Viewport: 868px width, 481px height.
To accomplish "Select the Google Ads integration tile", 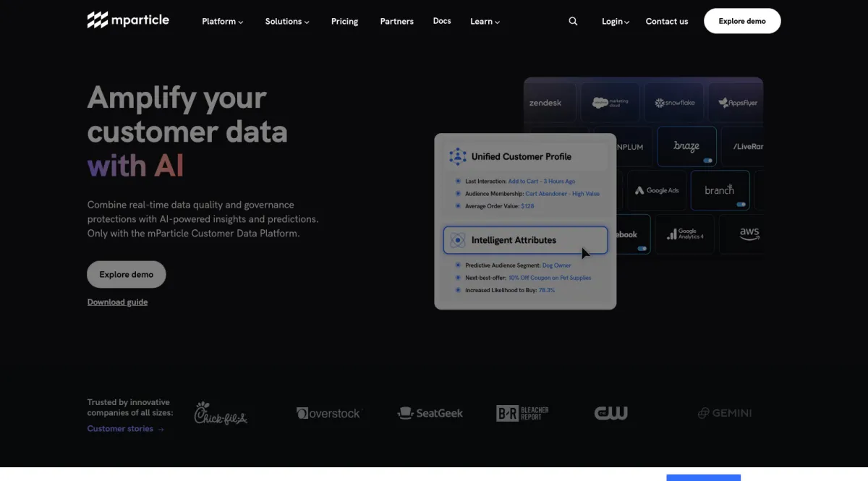I will 657,190.
